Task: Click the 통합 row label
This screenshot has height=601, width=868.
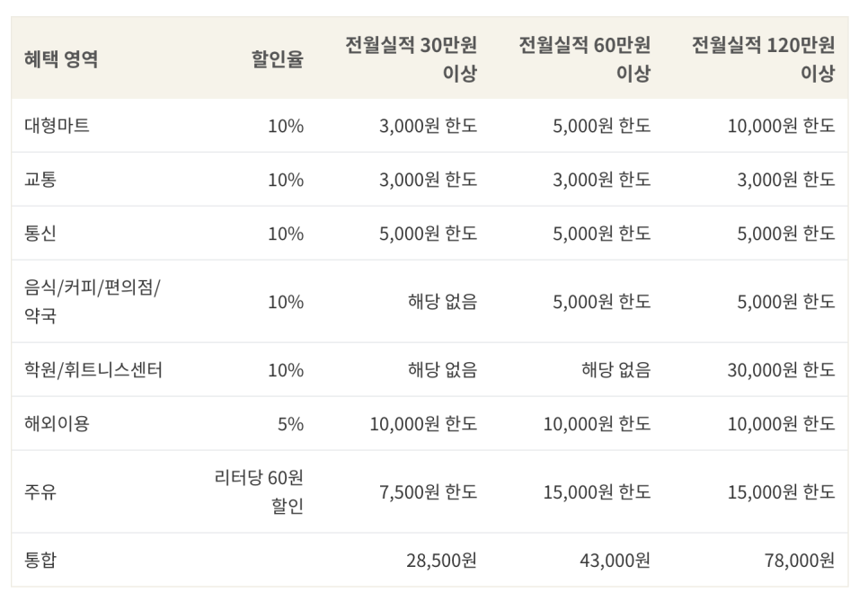Action: [x=40, y=561]
